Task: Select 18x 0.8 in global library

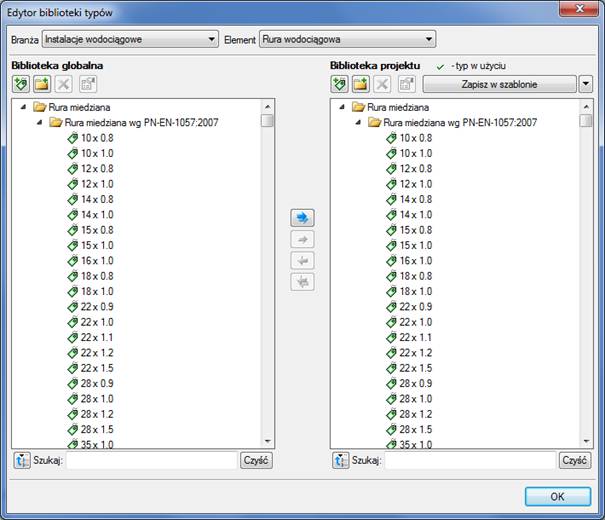Action: click(97, 276)
